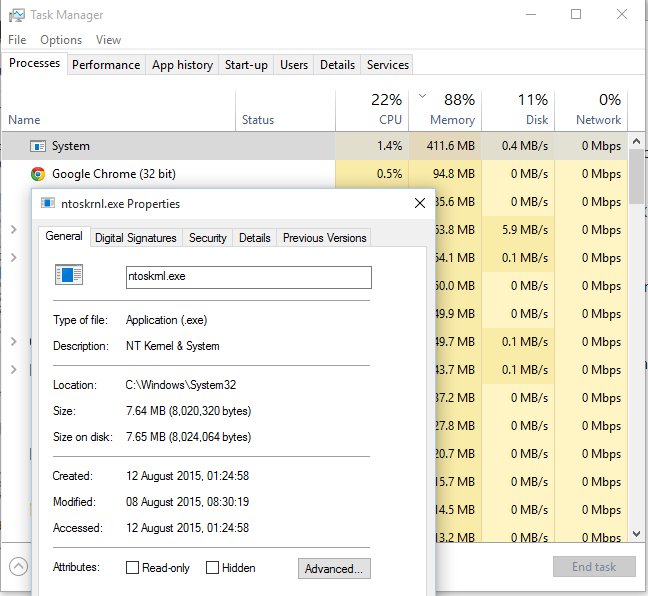This screenshot has height=596, width=648.
Task: Click the 1.4% CPU value of System
Action: pos(389,146)
